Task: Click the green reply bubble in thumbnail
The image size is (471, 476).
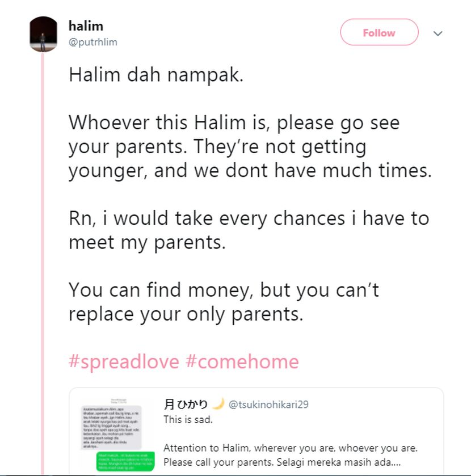Action: (x=125, y=461)
